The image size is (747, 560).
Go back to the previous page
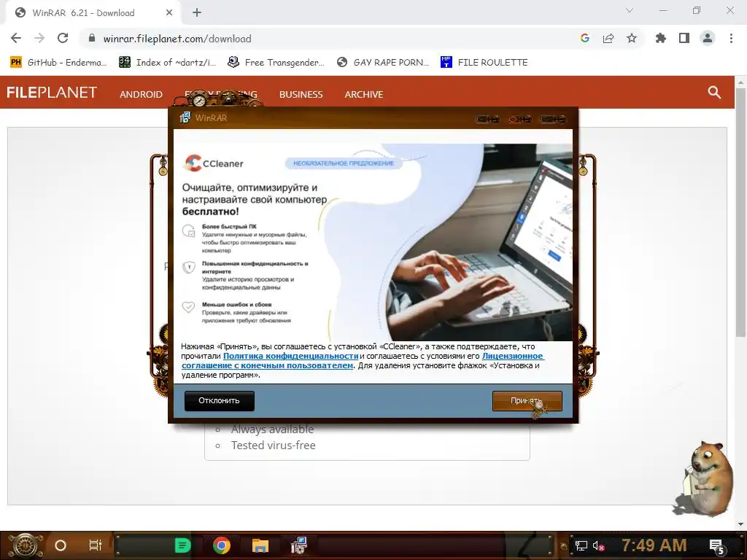pos(16,38)
